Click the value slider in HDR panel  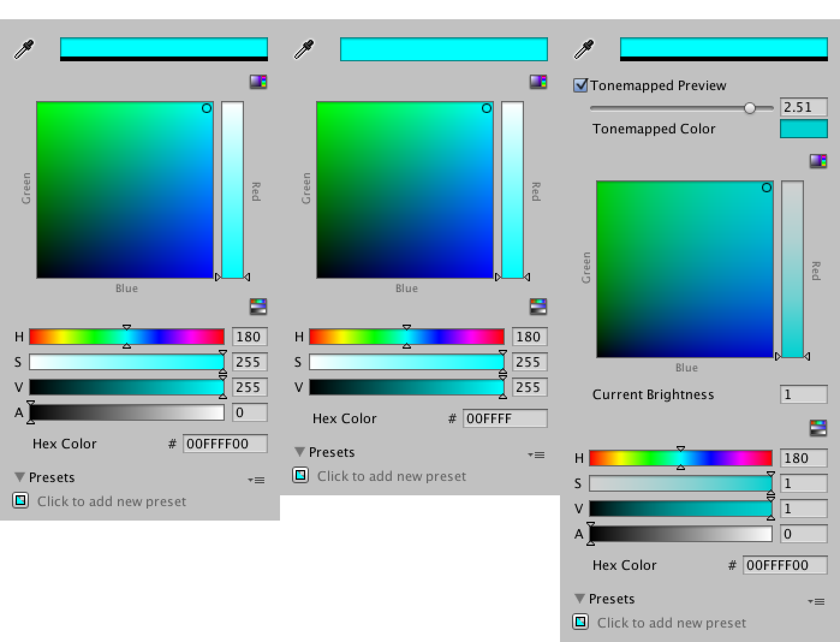coord(681,509)
